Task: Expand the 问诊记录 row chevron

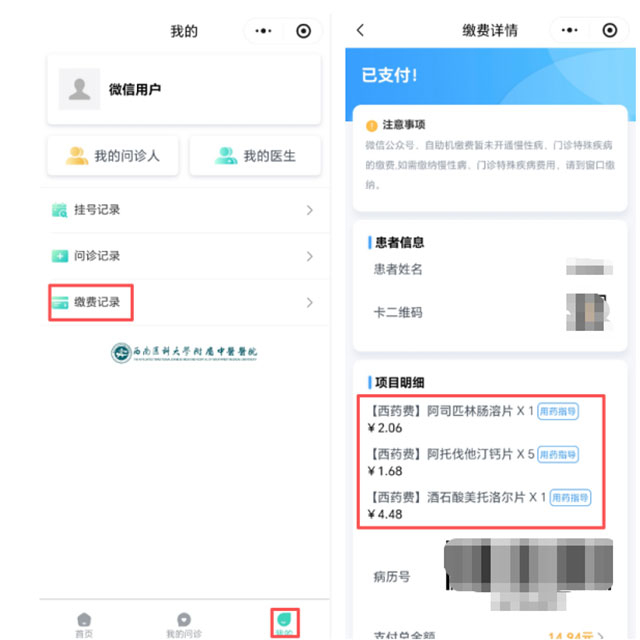Action: tap(310, 256)
